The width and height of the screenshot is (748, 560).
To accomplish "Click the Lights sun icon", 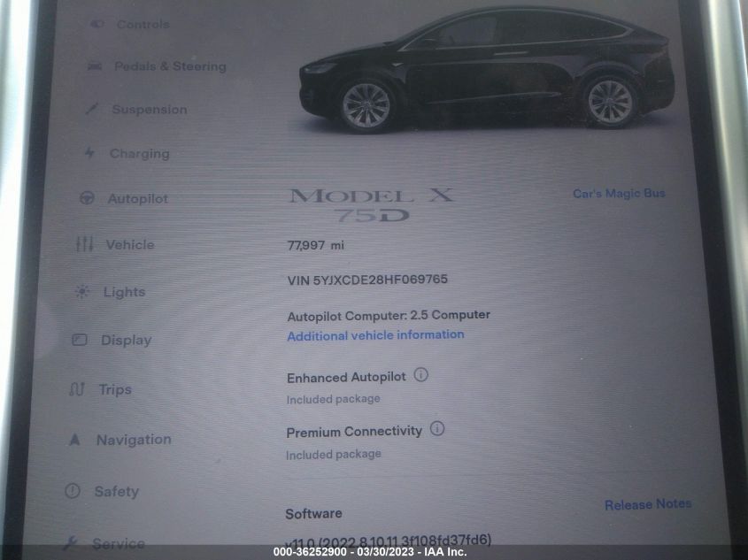I will [82, 291].
